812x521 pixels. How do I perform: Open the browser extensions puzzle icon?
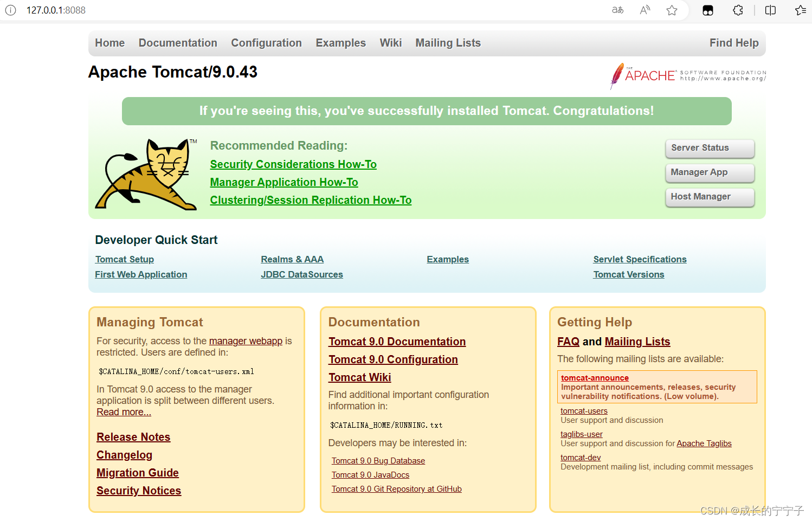tap(738, 10)
